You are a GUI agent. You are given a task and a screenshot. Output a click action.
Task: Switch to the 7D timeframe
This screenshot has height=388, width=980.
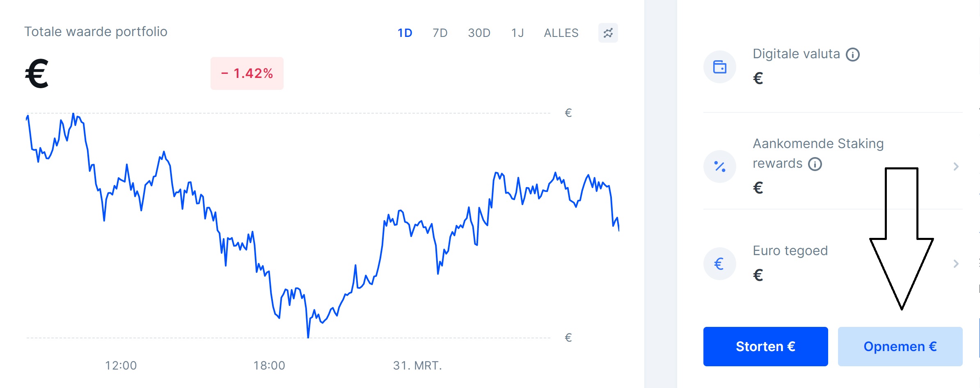click(x=440, y=33)
